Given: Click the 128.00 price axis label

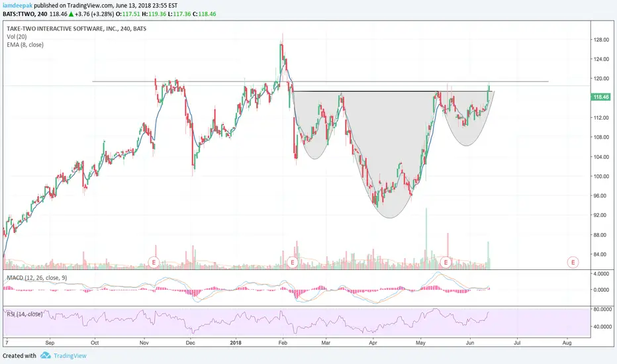Looking at the screenshot, I should (x=601, y=40).
